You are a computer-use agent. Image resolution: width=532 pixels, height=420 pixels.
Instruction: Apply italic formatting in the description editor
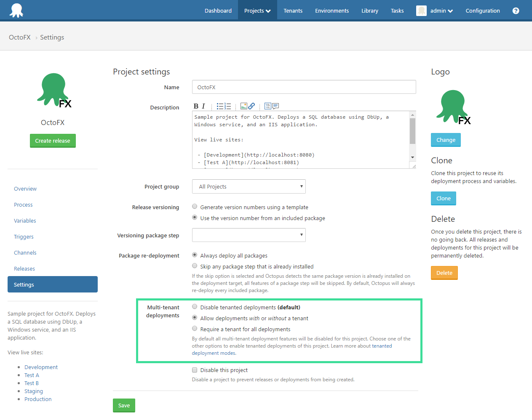pyautogui.click(x=203, y=106)
